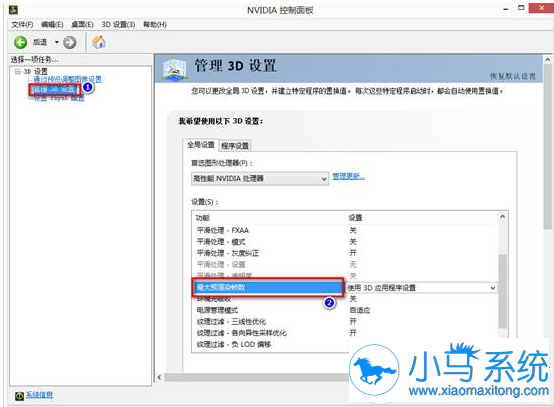The image size is (554, 407).
Task: Maximize the NVIDIA control panel window
Action: coord(521,8)
